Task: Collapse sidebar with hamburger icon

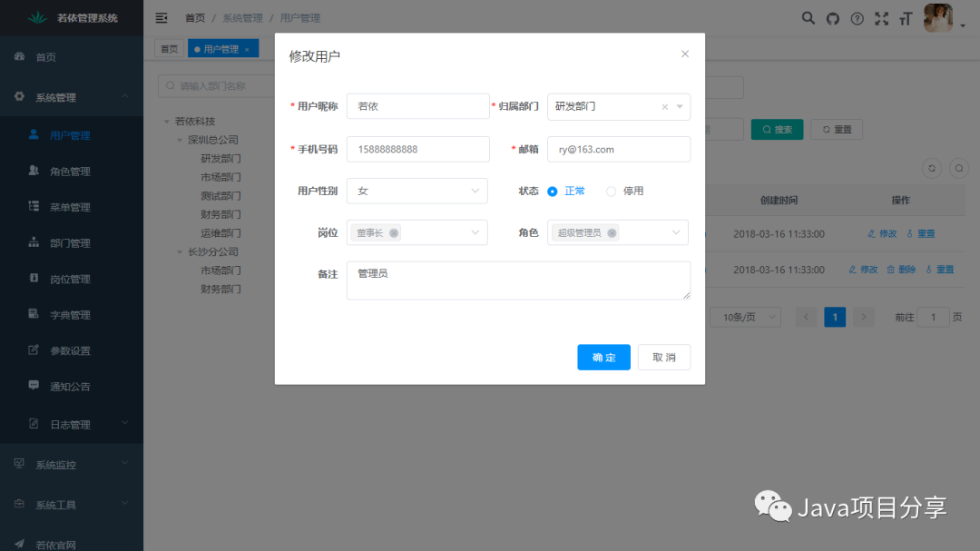Action: tap(162, 18)
